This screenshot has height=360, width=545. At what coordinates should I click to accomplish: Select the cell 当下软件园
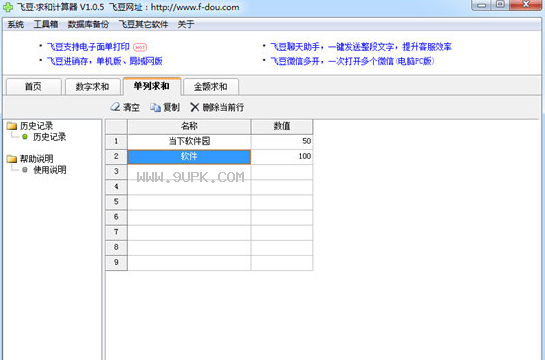tap(189, 141)
